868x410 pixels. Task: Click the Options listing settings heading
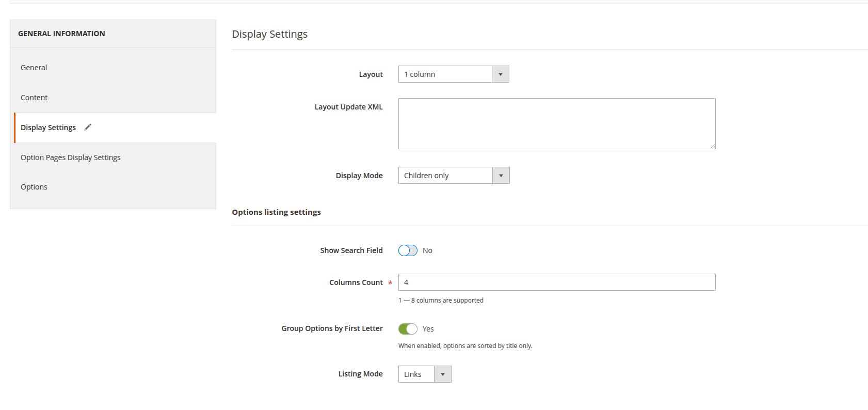[x=276, y=212]
